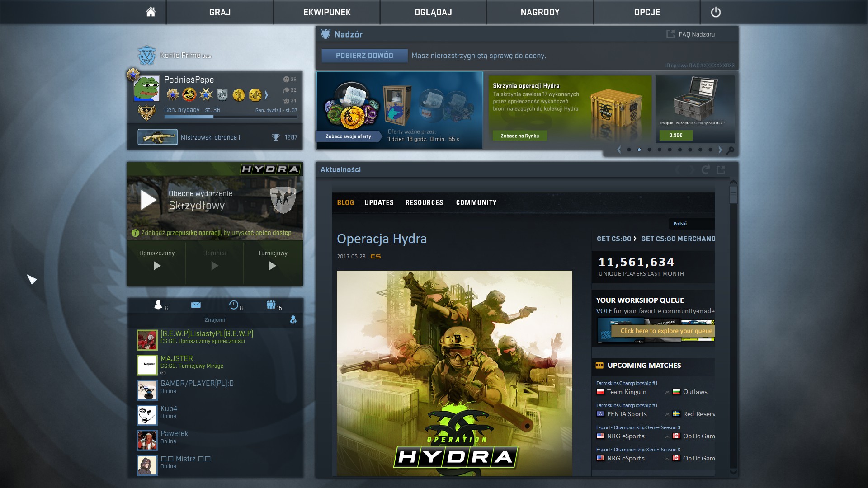868x488 pixels.
Task: Open Operacja Hydra article title
Action: click(x=382, y=239)
